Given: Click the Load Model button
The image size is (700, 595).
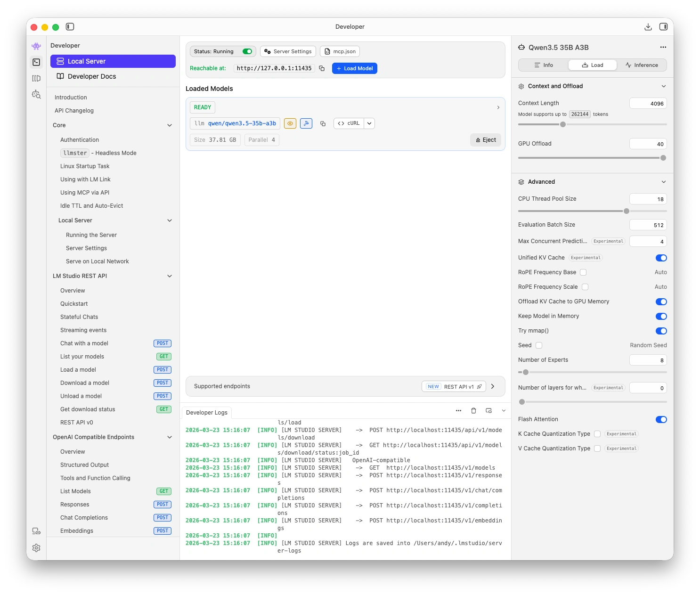Looking at the screenshot, I should point(354,68).
